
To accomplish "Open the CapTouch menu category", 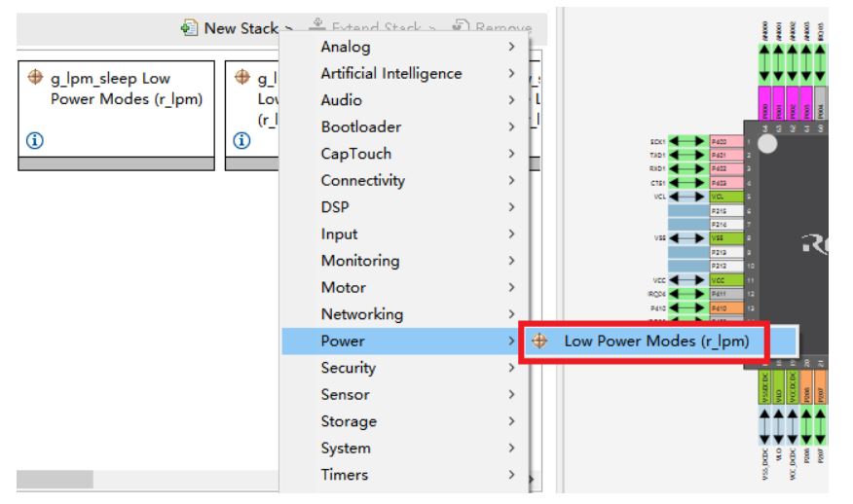I will pyautogui.click(x=405, y=154).
